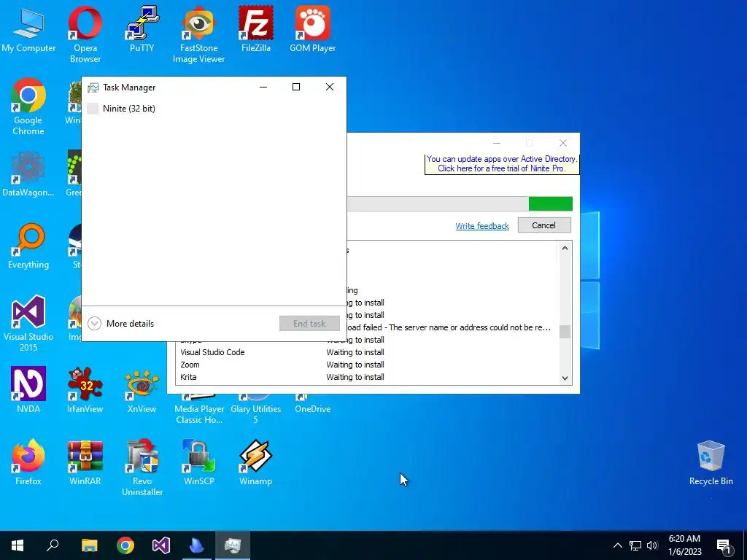The width and height of the screenshot is (747, 560).
Task: Launch Winamp desktop icon
Action: (256, 462)
